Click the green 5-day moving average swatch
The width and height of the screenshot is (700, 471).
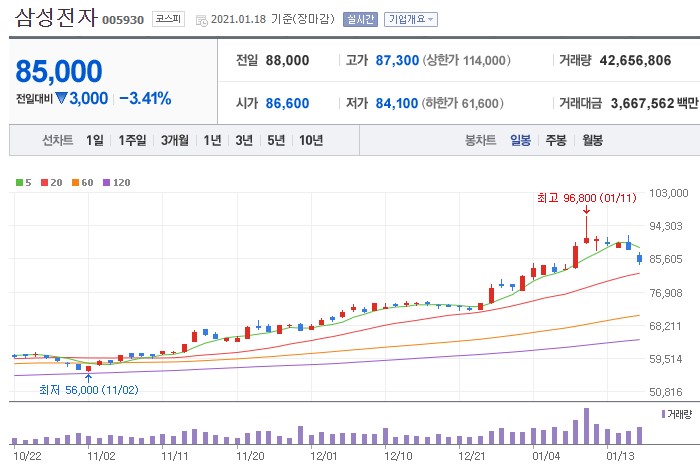[x=19, y=183]
